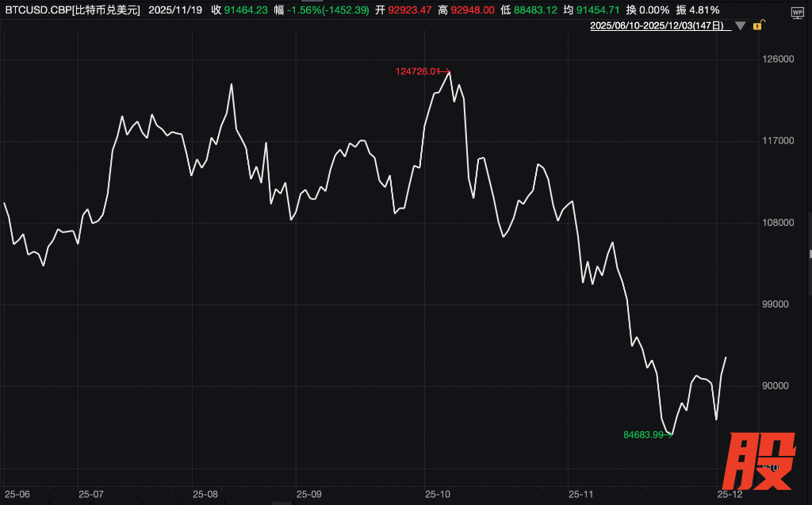This screenshot has width=812, height=505.
Task: Click the average price 91454.71 value
Action: pyautogui.click(x=598, y=10)
